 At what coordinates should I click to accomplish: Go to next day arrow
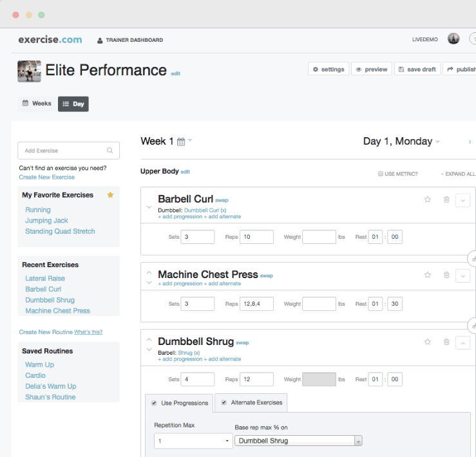(x=470, y=142)
